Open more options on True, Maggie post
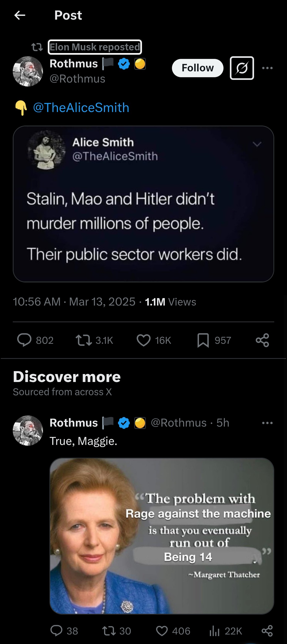This screenshot has height=644, width=287. [267, 423]
